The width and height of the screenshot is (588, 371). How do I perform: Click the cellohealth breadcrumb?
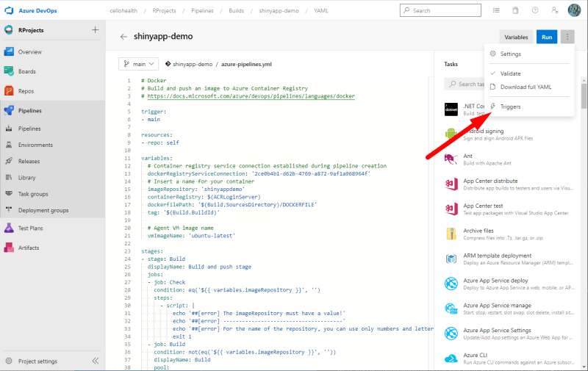click(123, 10)
